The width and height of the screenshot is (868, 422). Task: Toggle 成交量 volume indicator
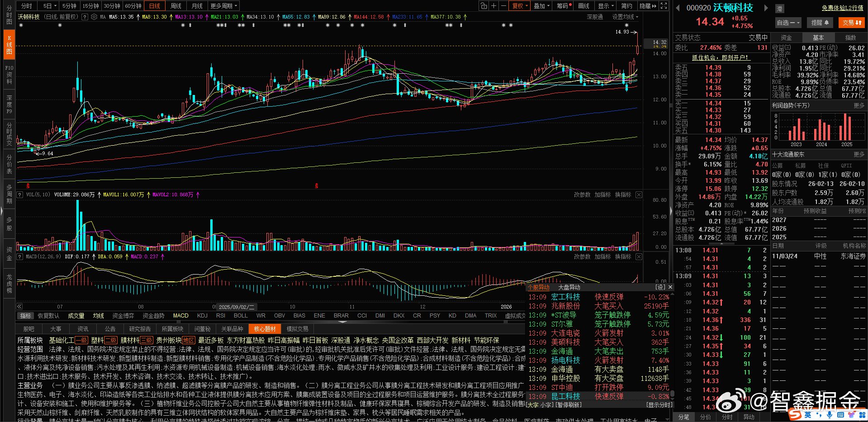pyautogui.click(x=76, y=316)
